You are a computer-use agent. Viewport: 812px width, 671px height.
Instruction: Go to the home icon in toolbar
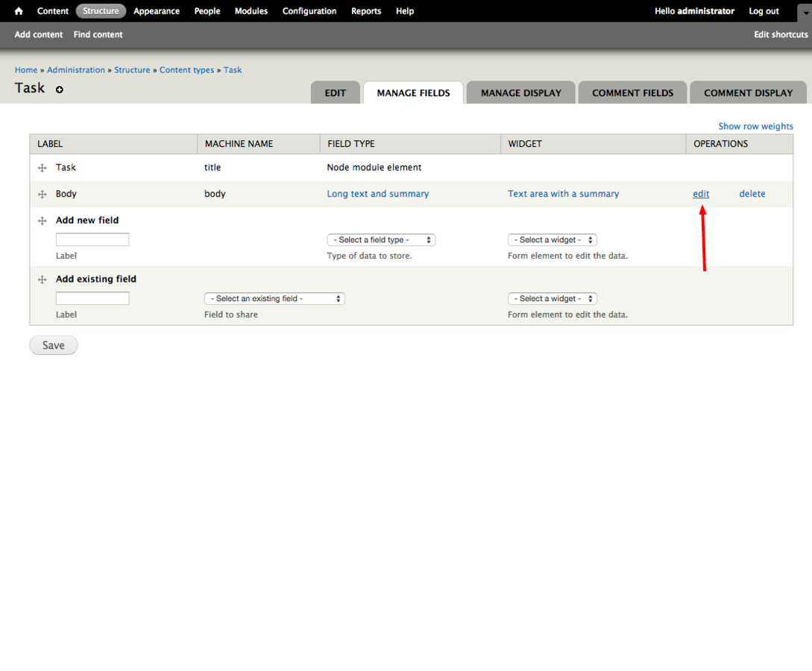click(19, 11)
